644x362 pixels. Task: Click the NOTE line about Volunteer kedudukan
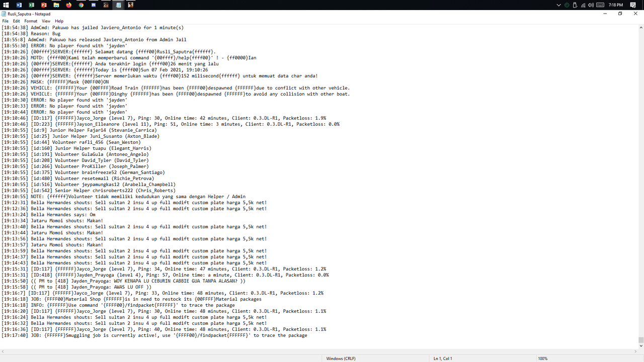(123, 197)
